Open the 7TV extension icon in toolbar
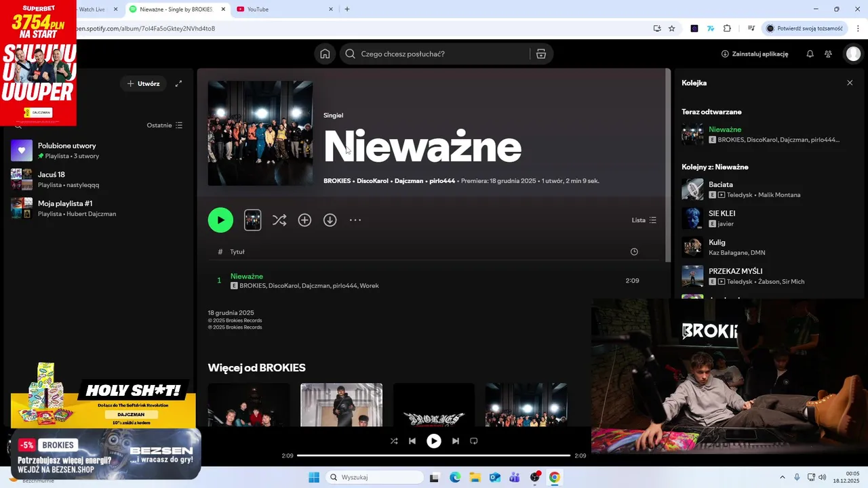 [x=711, y=28]
